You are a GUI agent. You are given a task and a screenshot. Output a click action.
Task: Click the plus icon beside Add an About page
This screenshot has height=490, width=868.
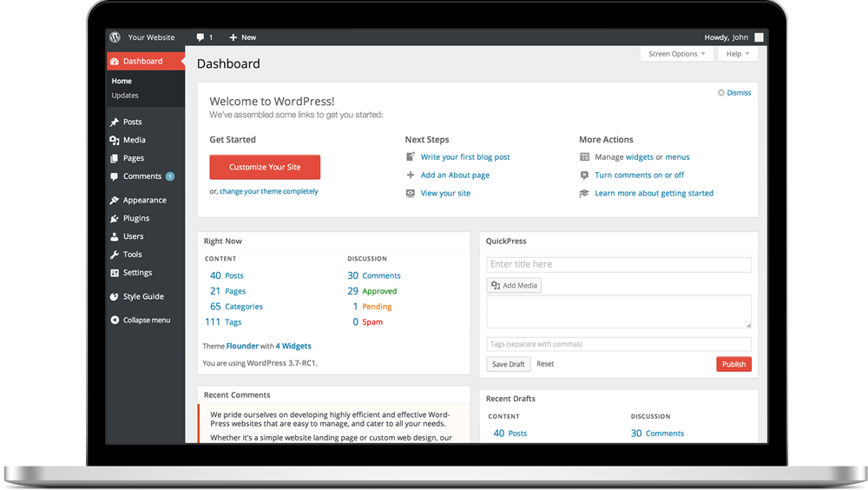point(411,175)
